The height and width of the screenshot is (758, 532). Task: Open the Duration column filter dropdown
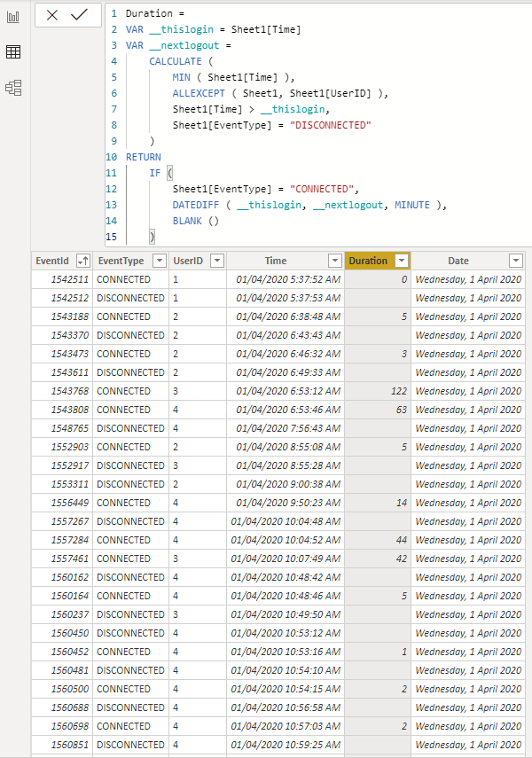(402, 261)
